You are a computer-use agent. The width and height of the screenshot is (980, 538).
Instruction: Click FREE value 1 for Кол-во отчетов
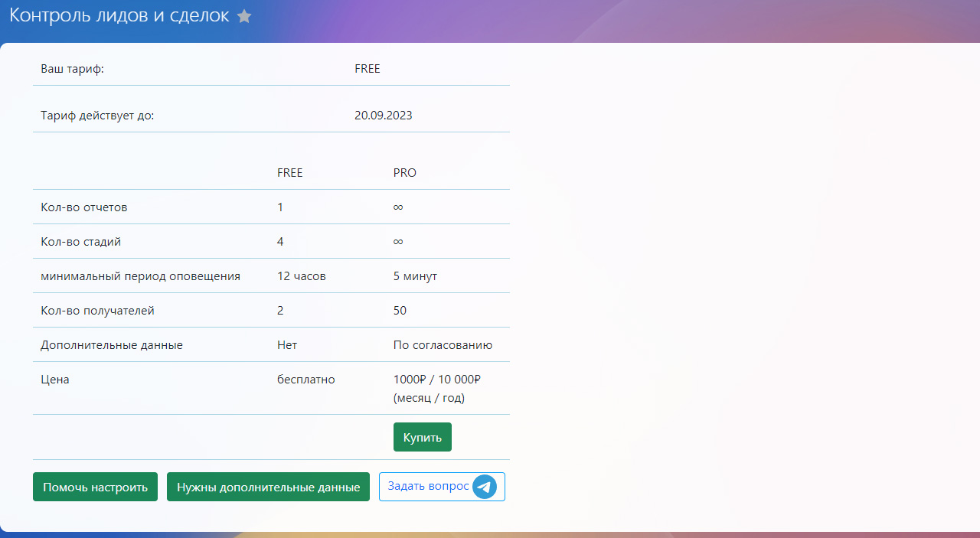pos(280,207)
